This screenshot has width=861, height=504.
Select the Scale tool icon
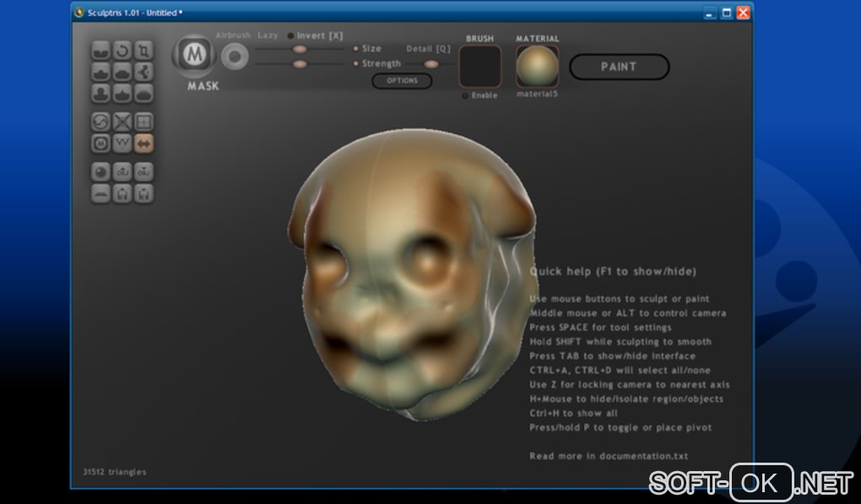[x=143, y=51]
